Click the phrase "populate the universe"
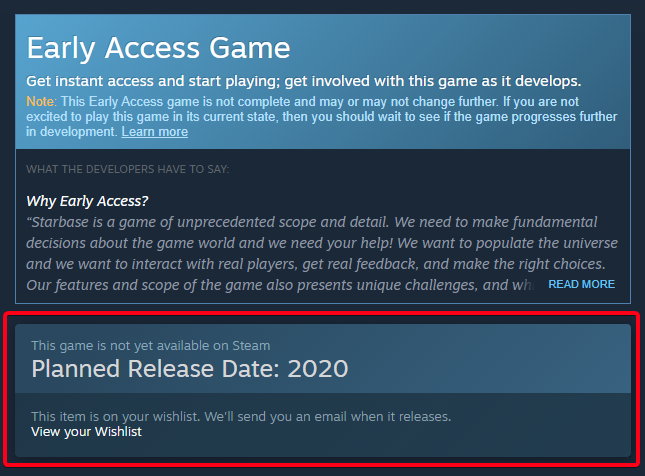Image resolution: width=645 pixels, height=476 pixels. [530, 242]
